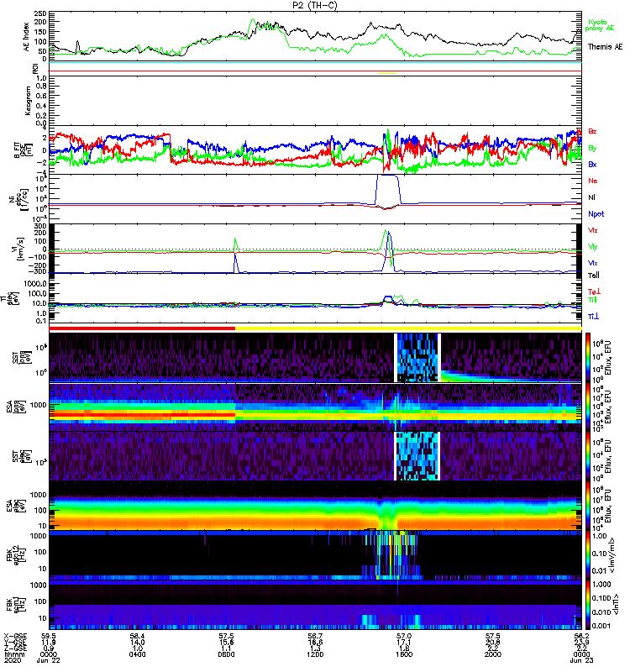Click the 2020 year label

(13, 660)
